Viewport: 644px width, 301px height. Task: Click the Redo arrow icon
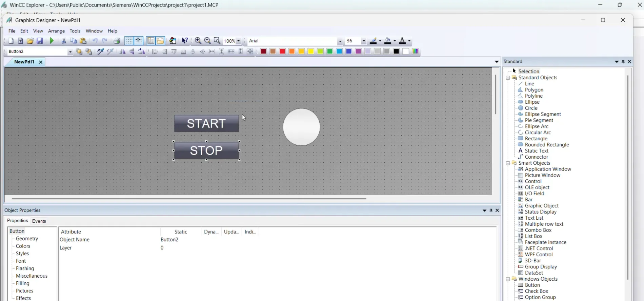(x=105, y=41)
